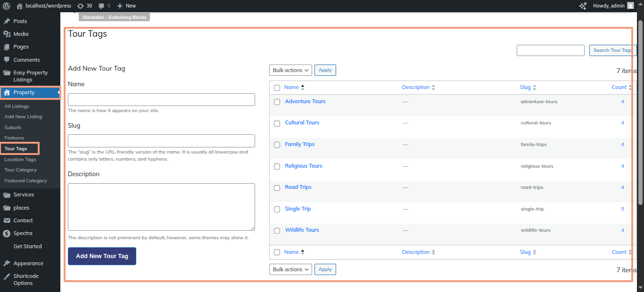The image size is (644, 292).
Task: Click the Name sort arrows in the table header
Action: 303,87
